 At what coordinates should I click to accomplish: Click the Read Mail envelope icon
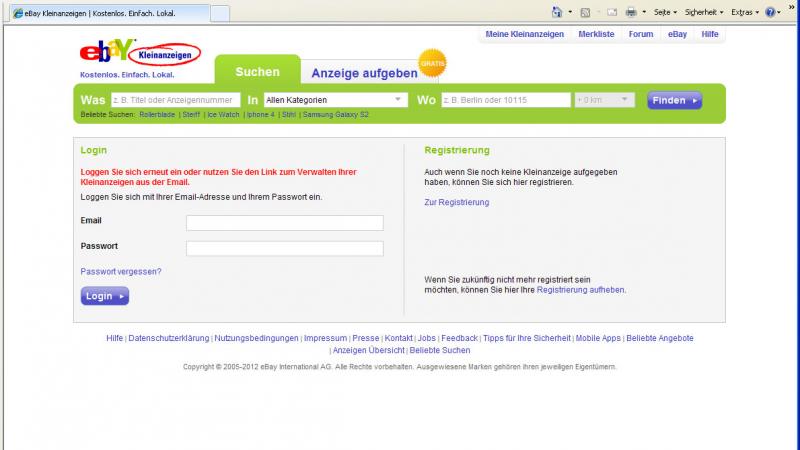pyautogui.click(x=611, y=12)
